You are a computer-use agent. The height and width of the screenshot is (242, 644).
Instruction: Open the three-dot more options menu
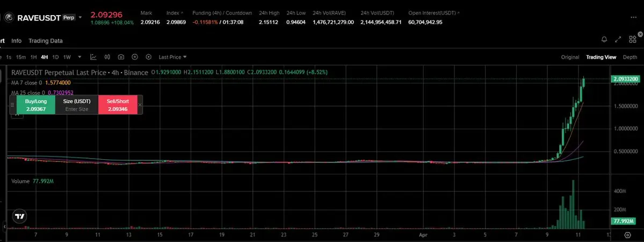[x=634, y=17]
